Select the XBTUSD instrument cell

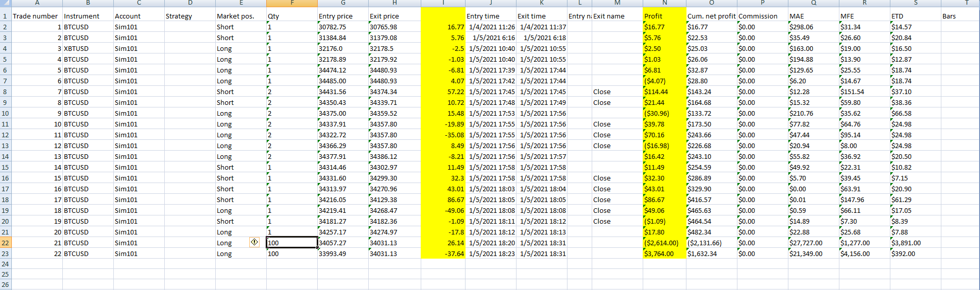coord(88,48)
